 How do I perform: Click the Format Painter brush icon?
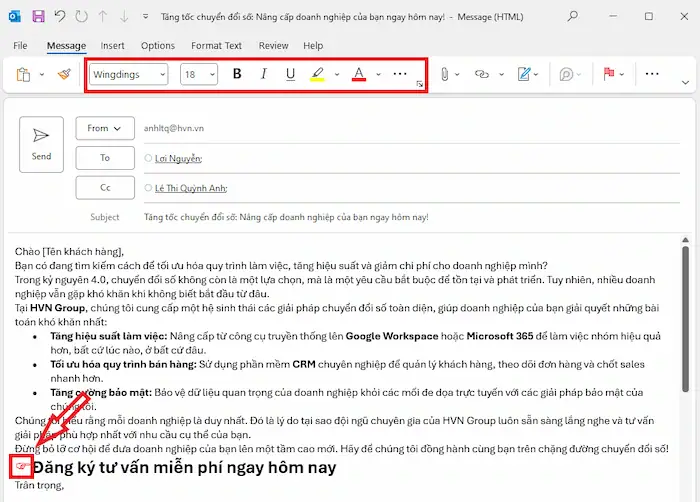coord(64,74)
